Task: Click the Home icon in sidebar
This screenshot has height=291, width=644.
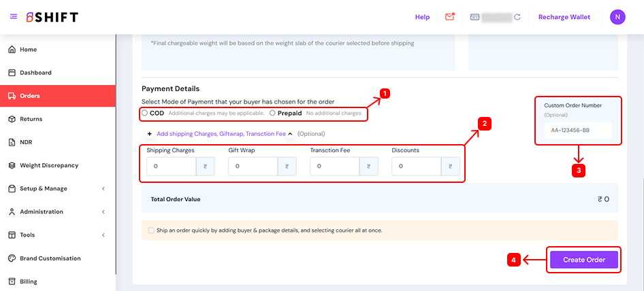Action: point(12,50)
